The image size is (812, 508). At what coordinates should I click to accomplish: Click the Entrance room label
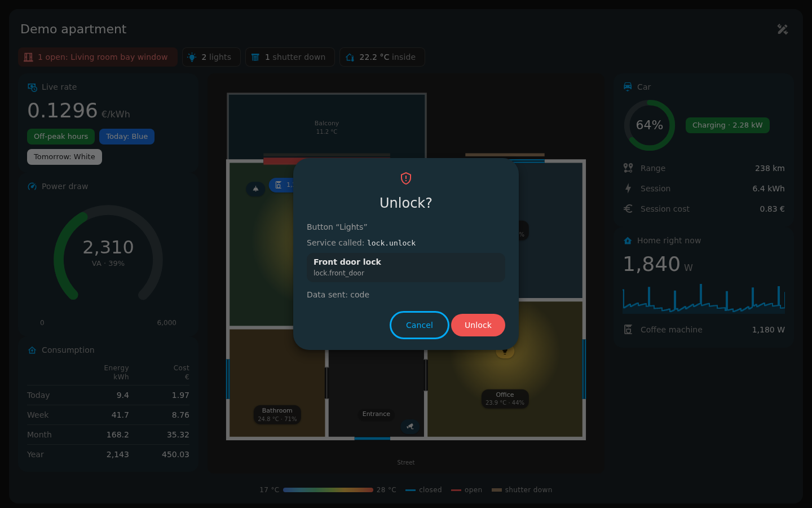pyautogui.click(x=376, y=414)
